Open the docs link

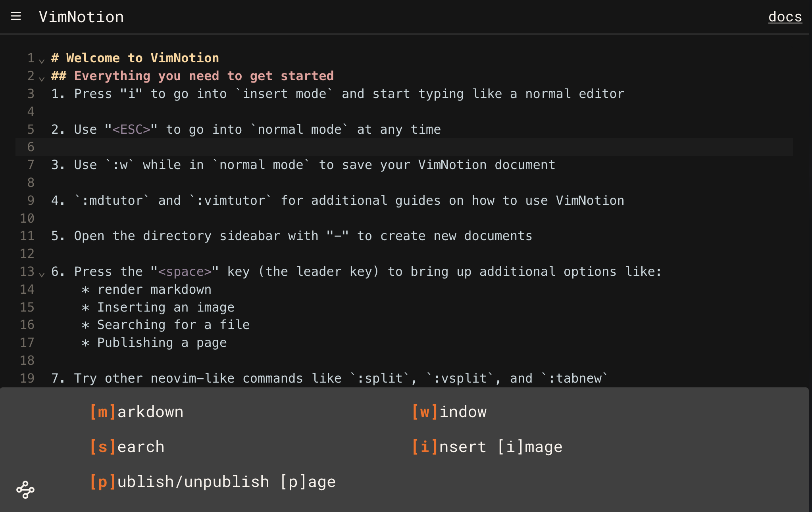tap(785, 17)
